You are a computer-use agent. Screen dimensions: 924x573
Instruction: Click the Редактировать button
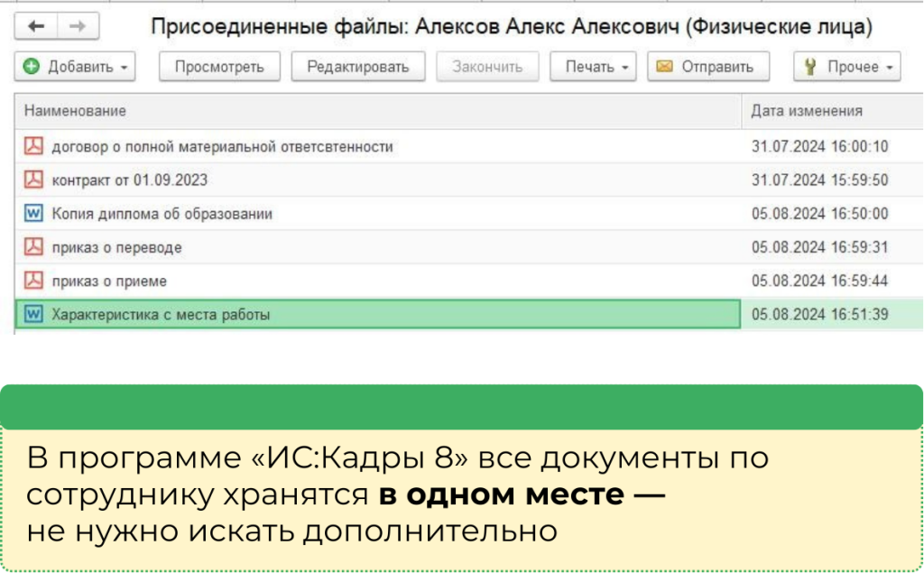(358, 66)
